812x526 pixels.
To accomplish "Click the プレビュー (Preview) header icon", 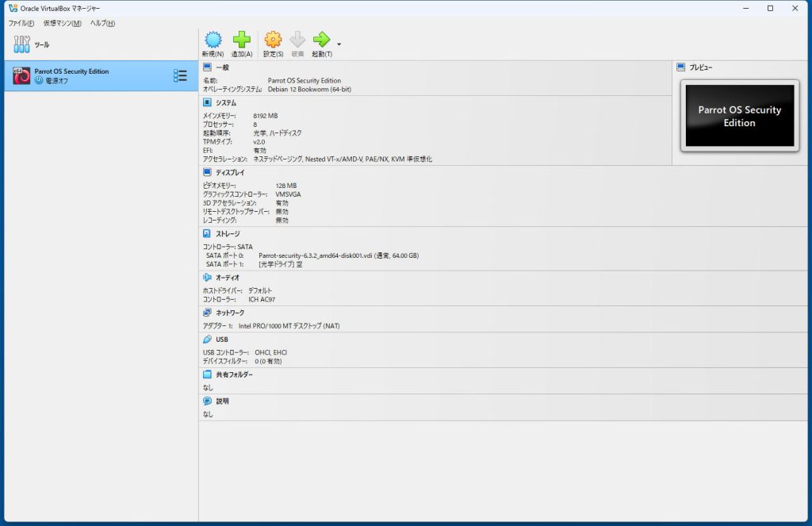I will (x=680, y=67).
